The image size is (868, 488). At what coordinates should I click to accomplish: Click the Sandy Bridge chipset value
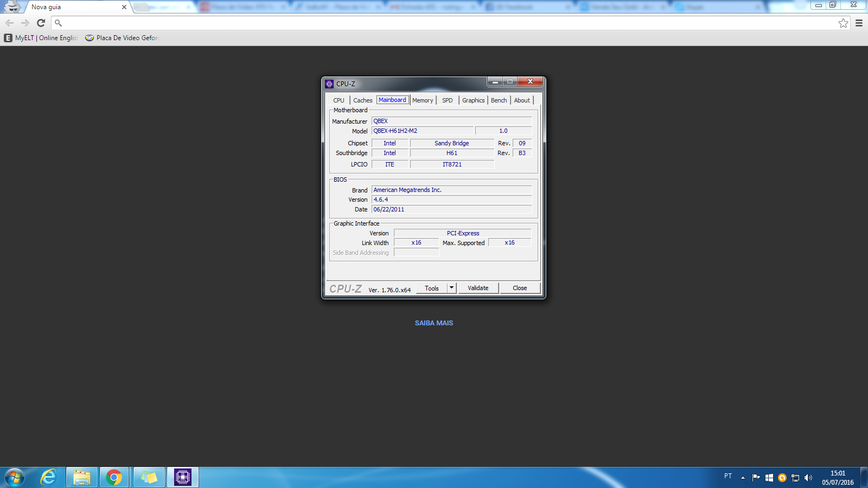point(452,143)
